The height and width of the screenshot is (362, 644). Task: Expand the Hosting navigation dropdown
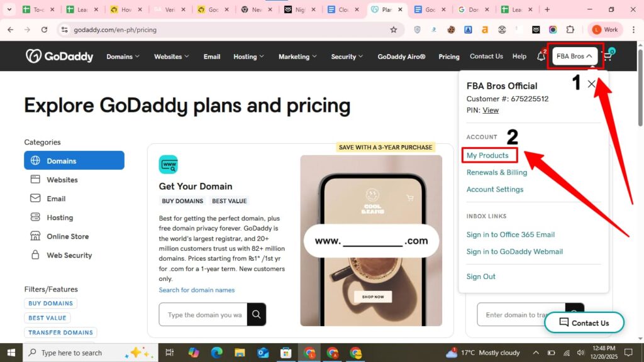[x=248, y=57]
